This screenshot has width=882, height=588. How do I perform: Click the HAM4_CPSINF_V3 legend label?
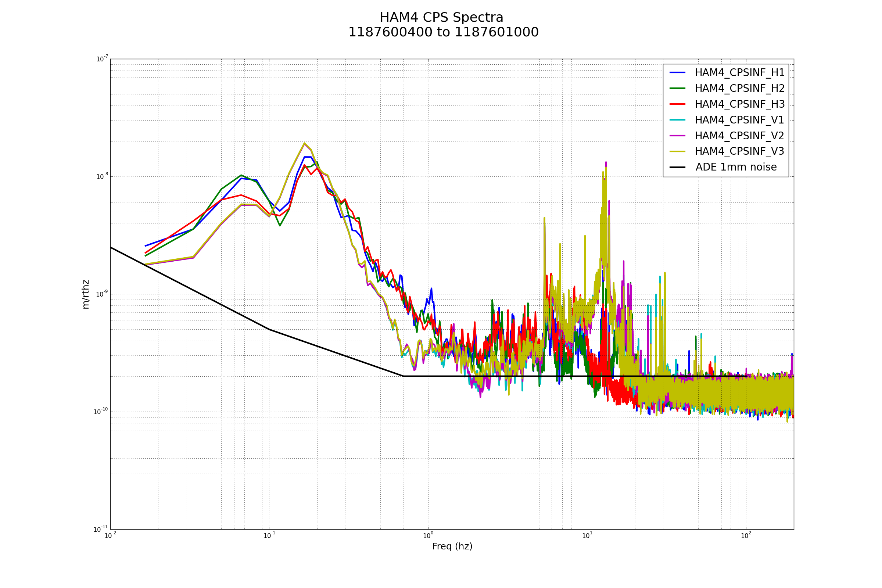(x=739, y=151)
